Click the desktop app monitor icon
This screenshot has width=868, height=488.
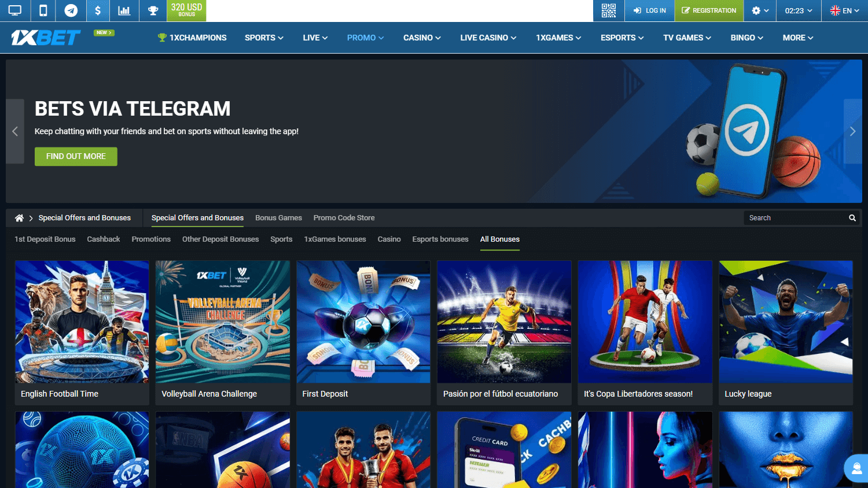point(14,10)
